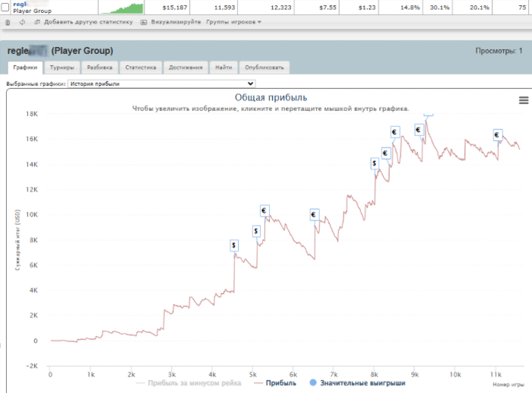Open the 'Турниры' tab
Screen dimensions: 532x393
tap(62, 68)
